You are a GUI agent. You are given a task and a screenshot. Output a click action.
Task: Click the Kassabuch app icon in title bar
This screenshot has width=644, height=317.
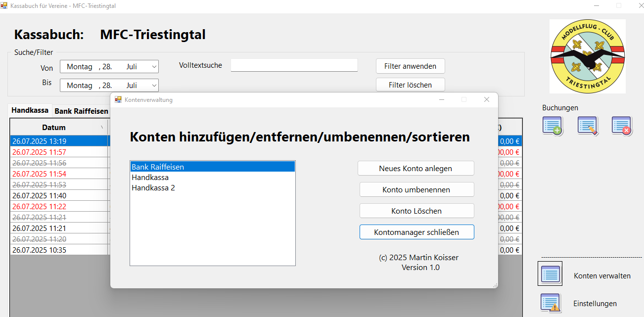pos(4,5)
